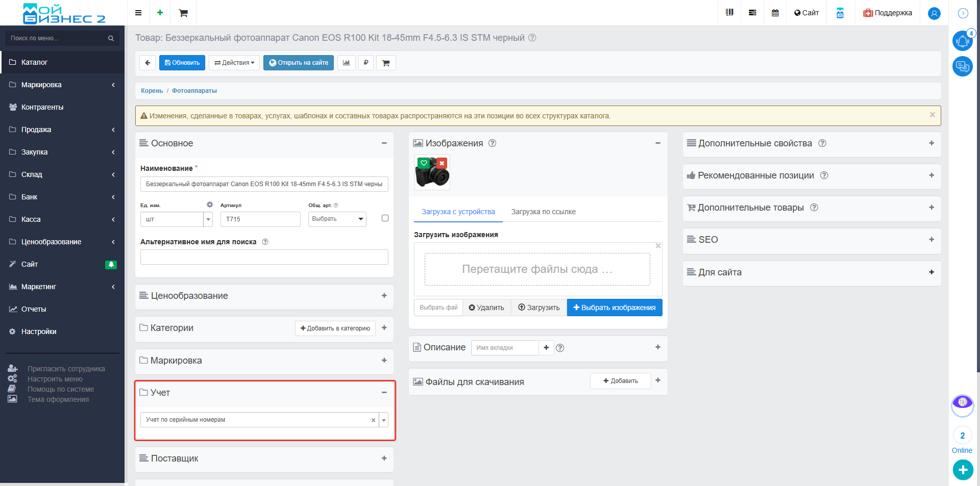
Task: Expand the Поставщик section
Action: coord(384,458)
